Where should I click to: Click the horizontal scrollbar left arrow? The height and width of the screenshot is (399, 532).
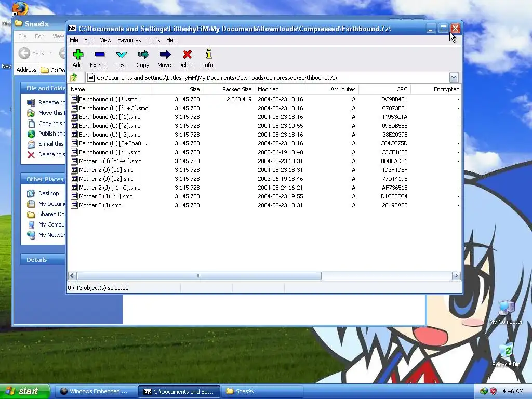click(x=72, y=276)
